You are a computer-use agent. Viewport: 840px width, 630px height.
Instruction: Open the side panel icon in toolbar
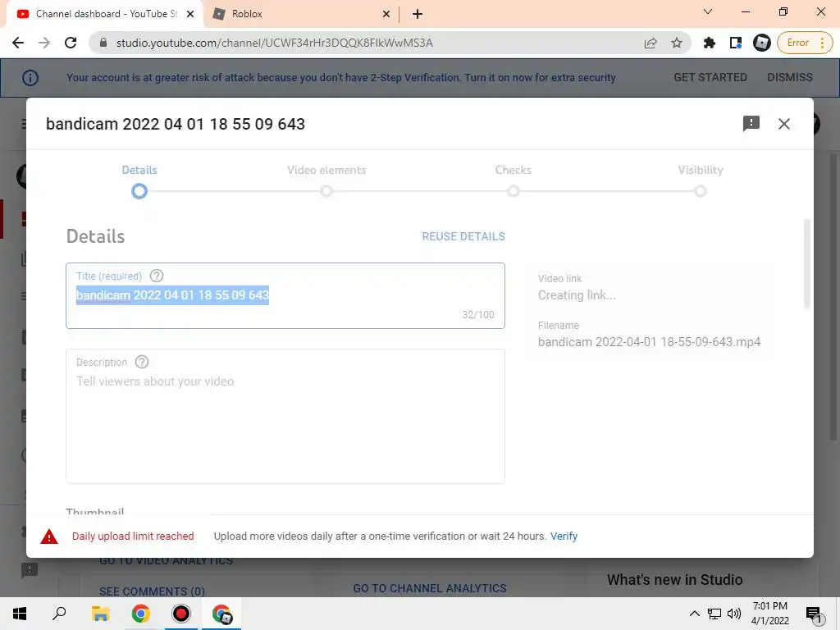(736, 43)
